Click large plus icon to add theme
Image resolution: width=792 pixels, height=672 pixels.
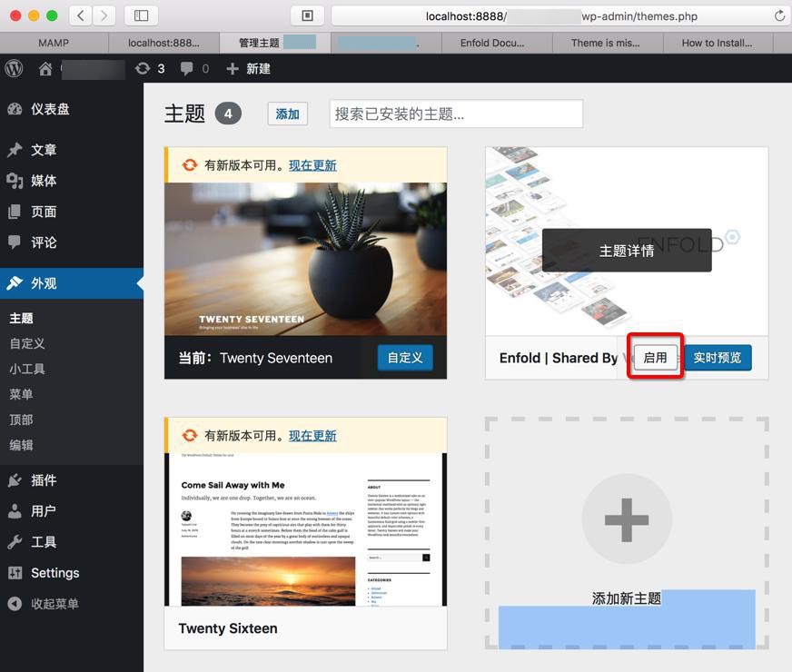click(x=627, y=519)
